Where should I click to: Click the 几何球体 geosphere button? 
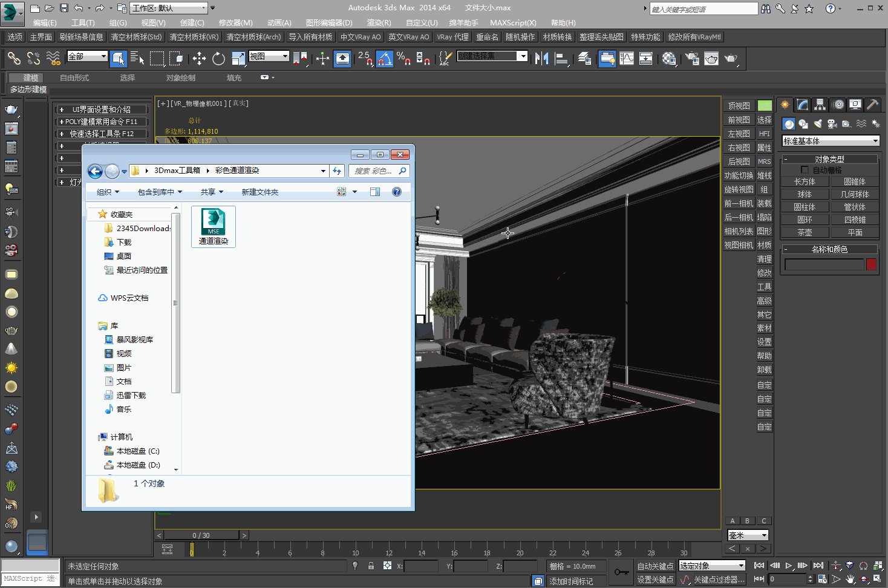tap(855, 194)
